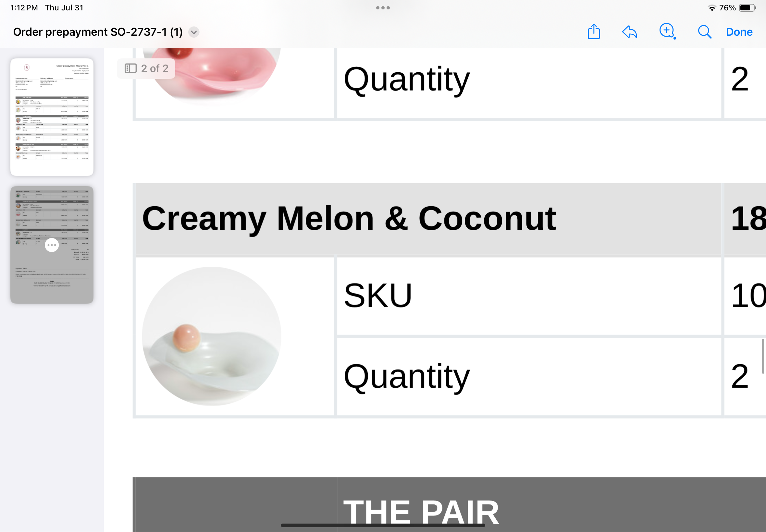The width and height of the screenshot is (766, 532).
Task: Tap the document title text
Action: click(98, 32)
